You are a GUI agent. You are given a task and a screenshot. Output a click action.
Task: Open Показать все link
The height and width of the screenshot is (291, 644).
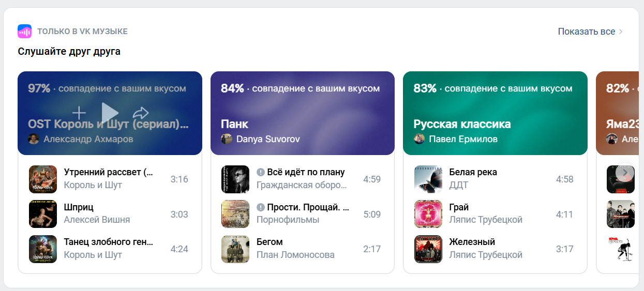pyautogui.click(x=586, y=32)
